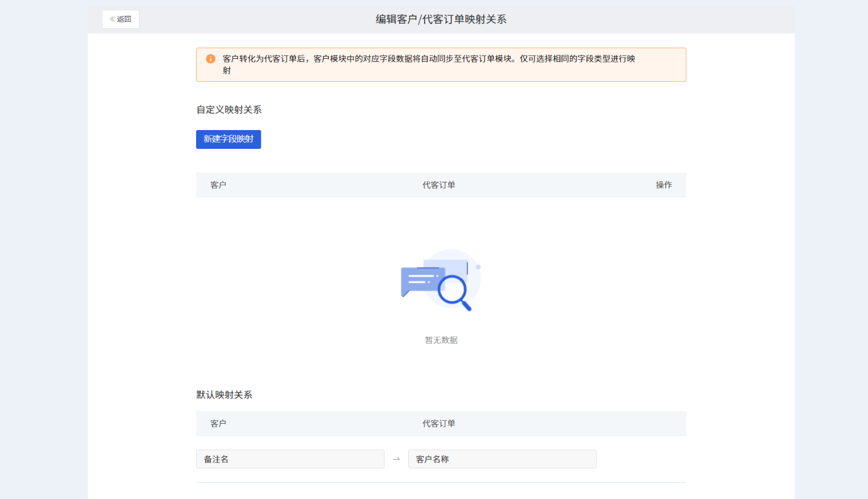The width and height of the screenshot is (868, 499).
Task: Click the 自定义映射关系 section title
Action: [229, 109]
